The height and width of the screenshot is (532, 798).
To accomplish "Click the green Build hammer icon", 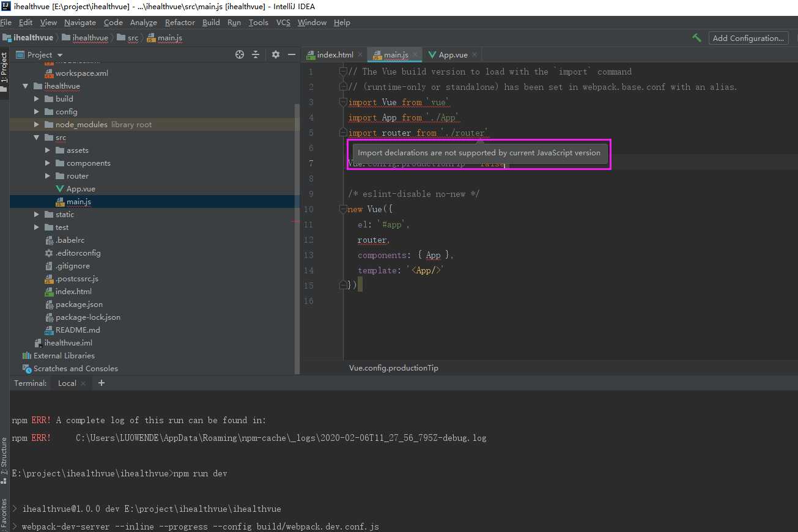I will pos(696,38).
